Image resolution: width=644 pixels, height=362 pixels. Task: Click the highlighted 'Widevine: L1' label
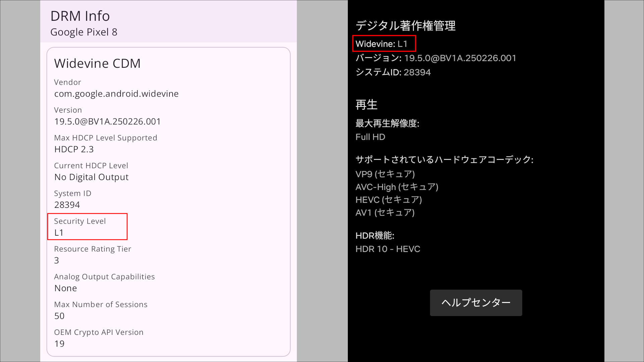(x=384, y=43)
